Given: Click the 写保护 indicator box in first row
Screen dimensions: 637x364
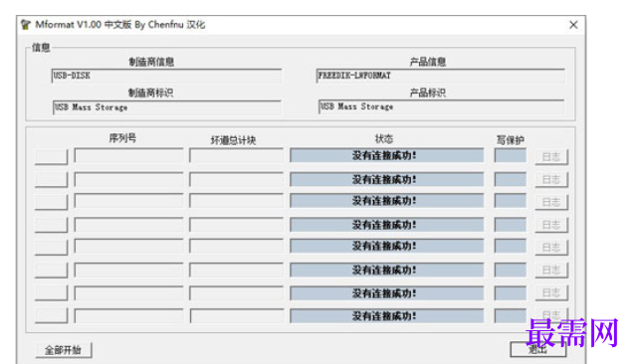Looking at the screenshot, I should [511, 155].
